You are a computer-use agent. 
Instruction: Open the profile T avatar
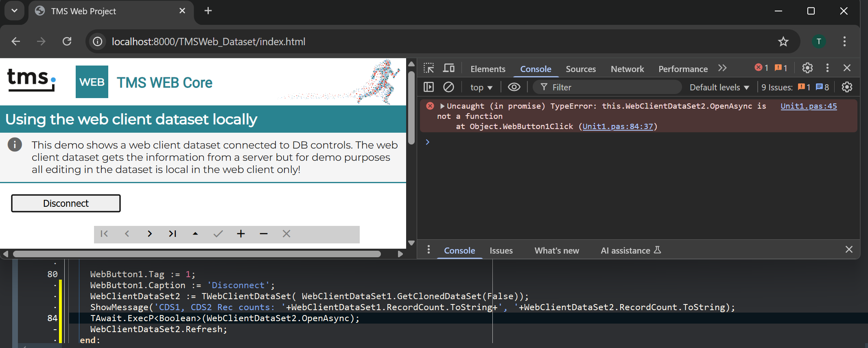(x=819, y=42)
